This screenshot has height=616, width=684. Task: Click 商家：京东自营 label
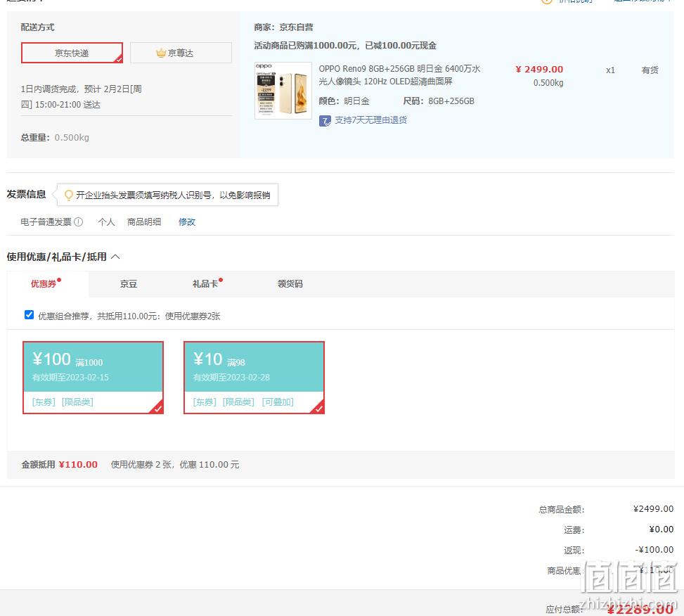point(283,27)
